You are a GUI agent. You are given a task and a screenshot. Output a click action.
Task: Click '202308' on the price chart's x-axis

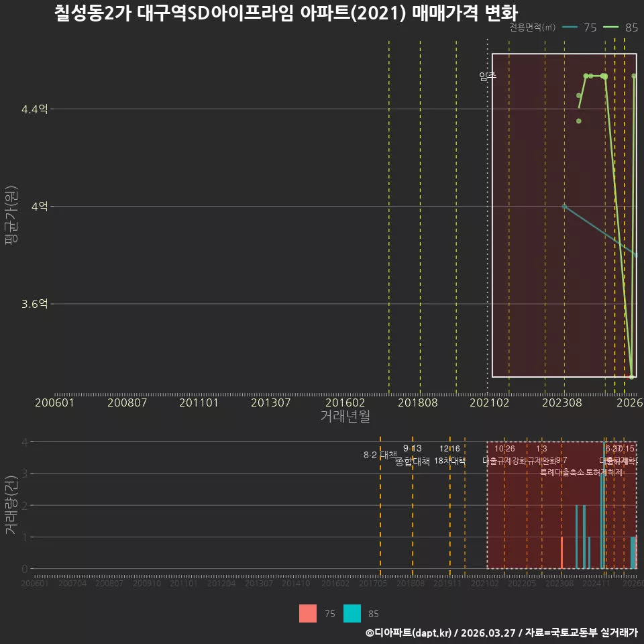[x=562, y=402]
